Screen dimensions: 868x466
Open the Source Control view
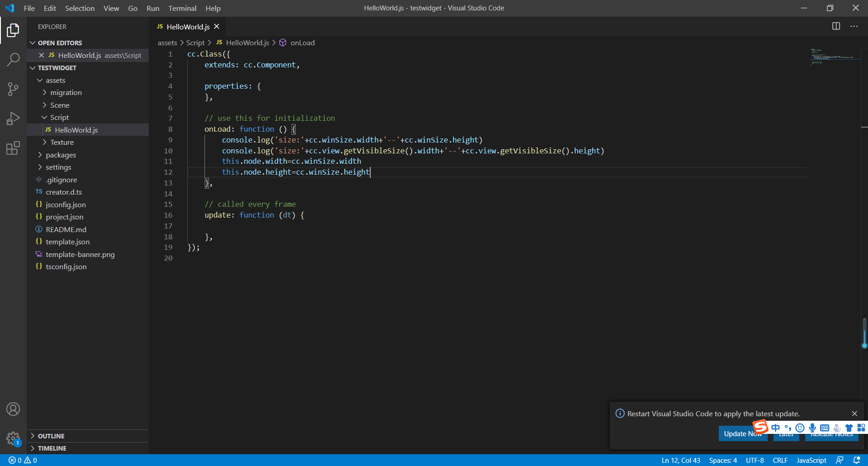tap(13, 89)
